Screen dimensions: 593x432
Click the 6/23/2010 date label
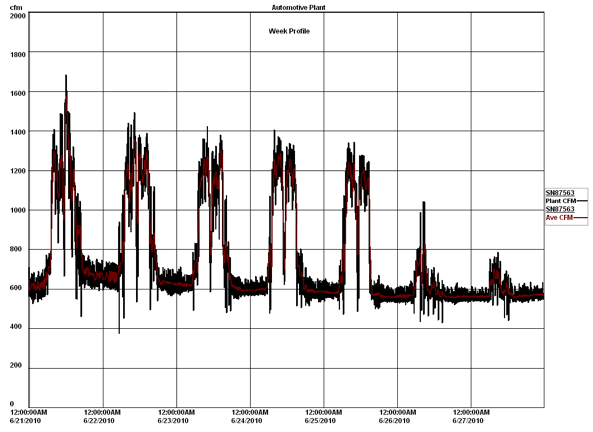[x=173, y=421]
